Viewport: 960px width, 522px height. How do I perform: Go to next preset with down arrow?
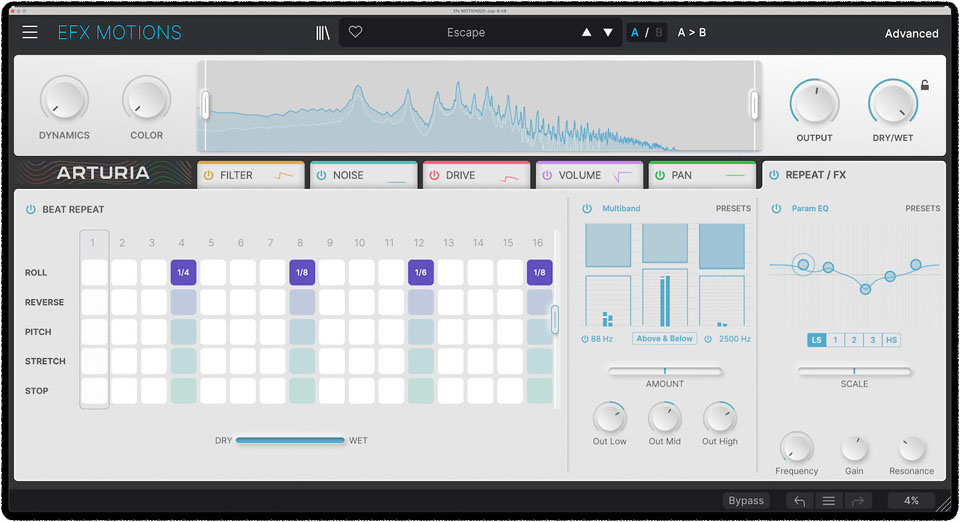(608, 32)
